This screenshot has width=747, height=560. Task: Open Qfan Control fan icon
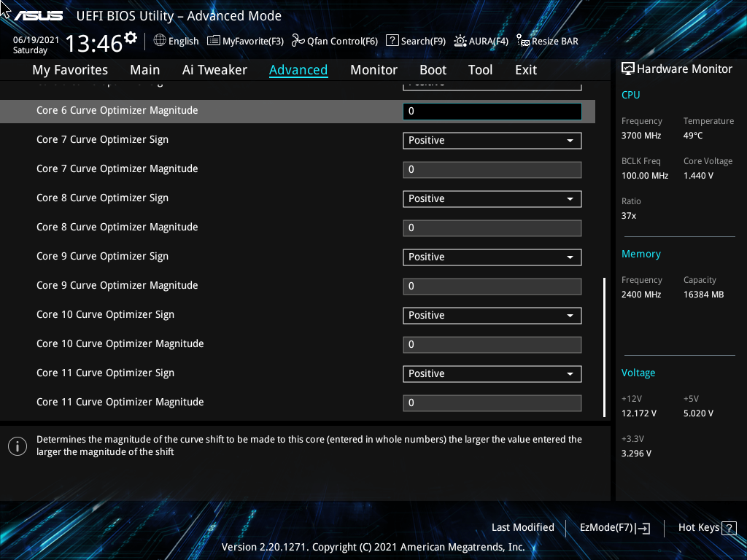(x=298, y=41)
